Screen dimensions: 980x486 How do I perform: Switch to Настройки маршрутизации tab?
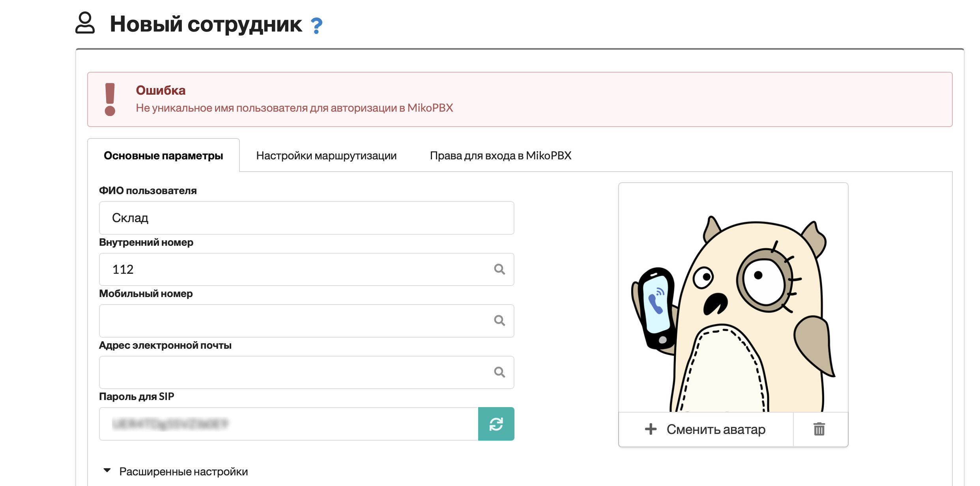coord(326,156)
